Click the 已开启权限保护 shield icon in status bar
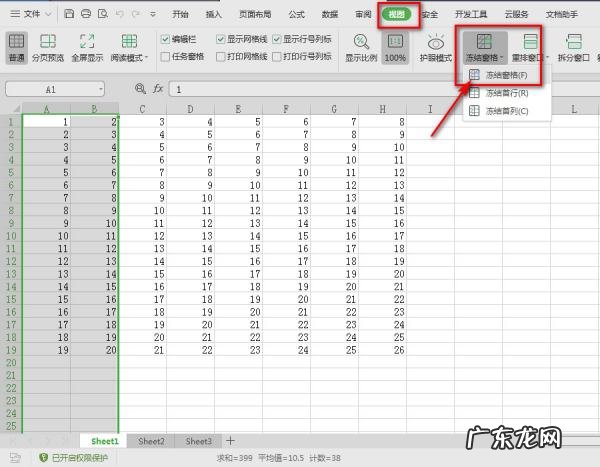Image resolution: width=600 pixels, height=467 pixels. 43,457
